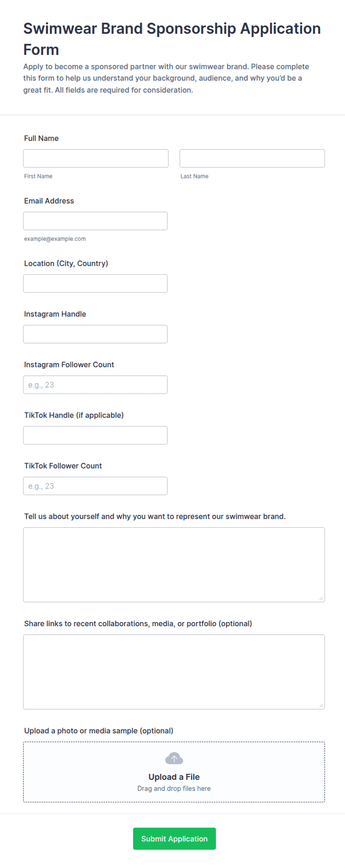Click the Full Name label

coord(41,138)
